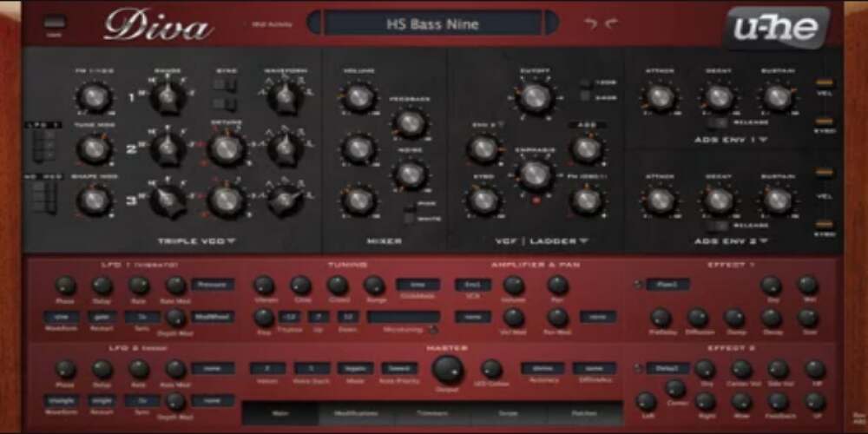Click the undo arrow icon
868x434 pixels.
point(591,23)
